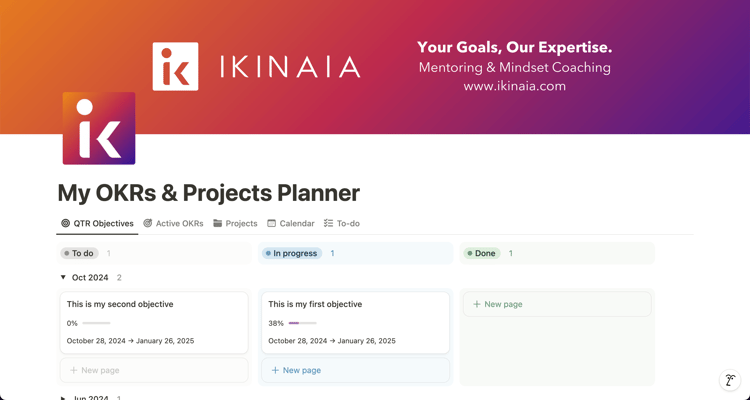The height and width of the screenshot is (400, 750).
Task: Click the Active OKRs bullseye icon
Action: click(x=148, y=223)
